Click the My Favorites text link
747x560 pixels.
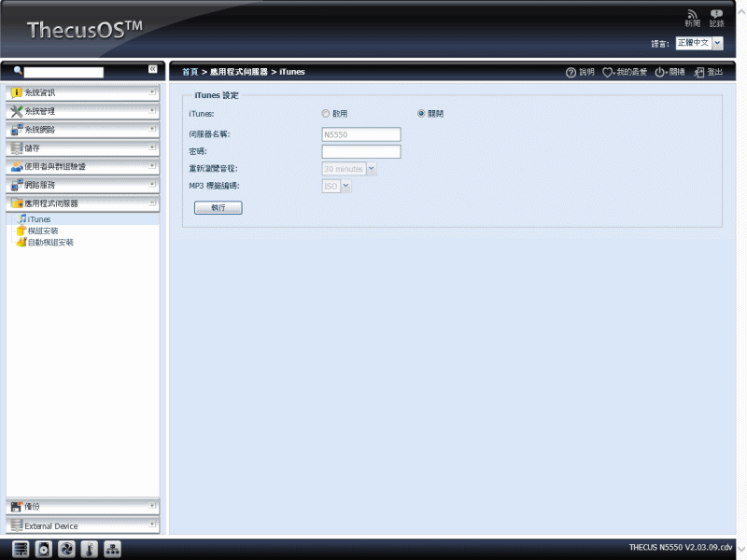click(x=632, y=73)
